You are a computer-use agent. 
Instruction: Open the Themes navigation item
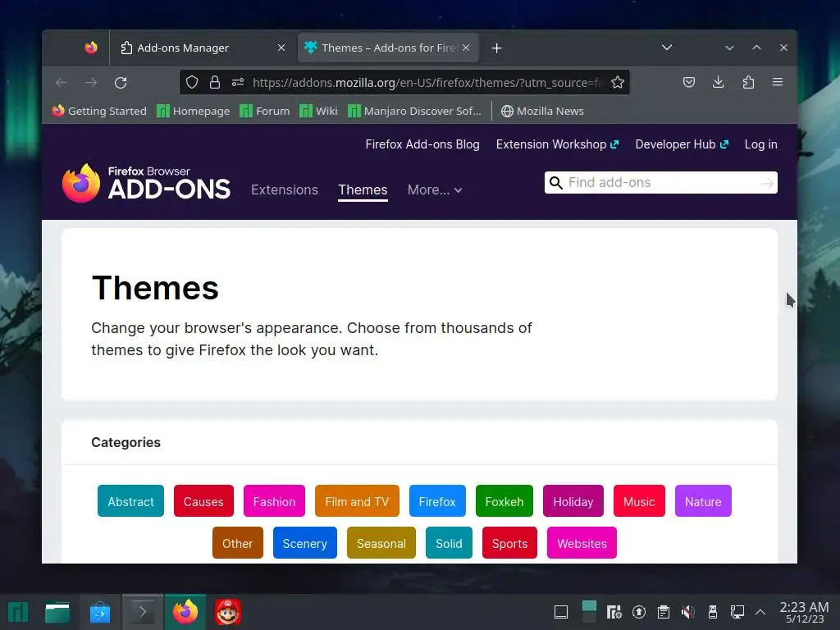point(363,190)
